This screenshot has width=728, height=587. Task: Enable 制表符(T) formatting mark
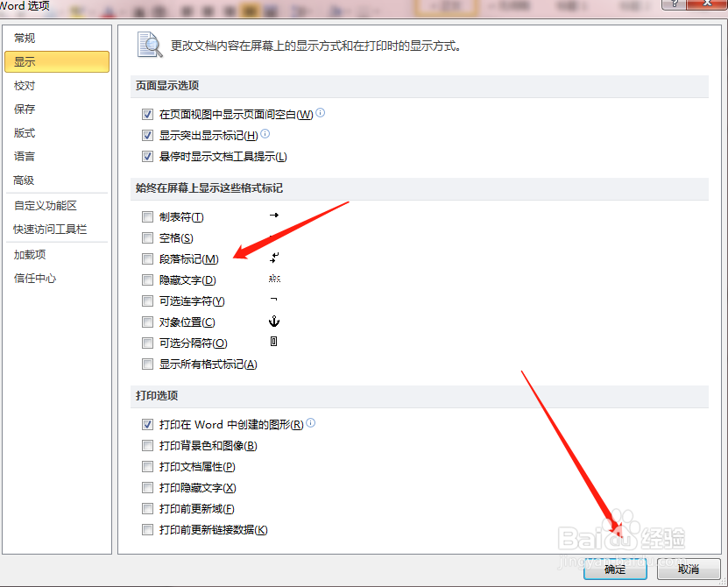click(147, 217)
